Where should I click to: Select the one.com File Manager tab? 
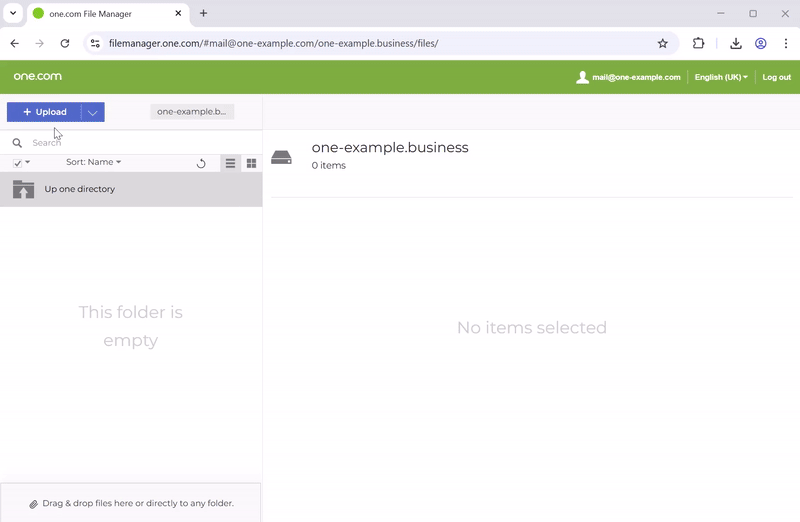click(x=108, y=14)
